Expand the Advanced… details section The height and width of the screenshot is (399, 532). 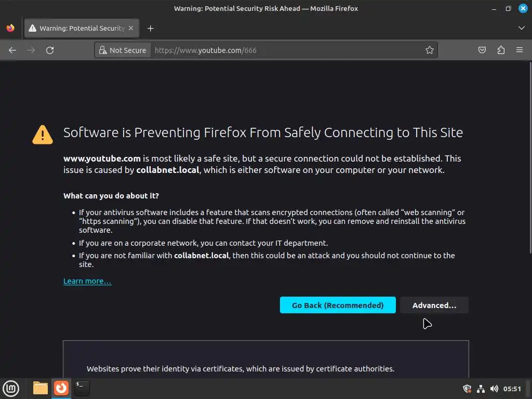[x=434, y=305]
